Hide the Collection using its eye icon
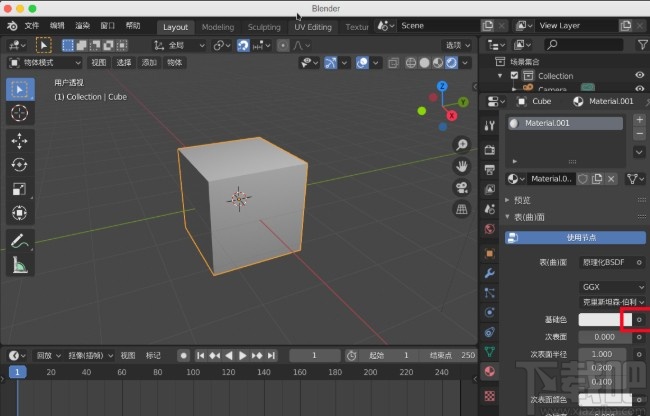 [x=639, y=75]
